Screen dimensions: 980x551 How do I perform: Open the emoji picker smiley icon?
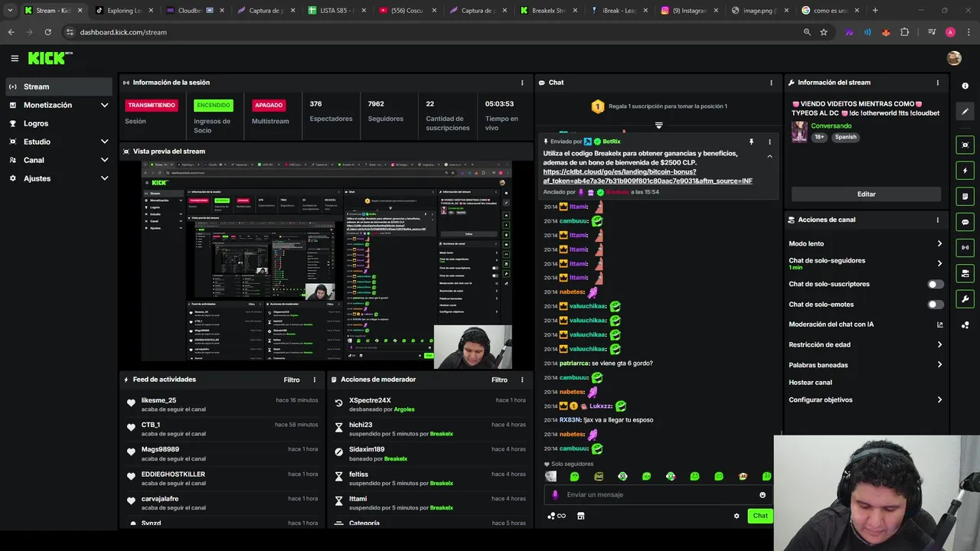point(763,495)
